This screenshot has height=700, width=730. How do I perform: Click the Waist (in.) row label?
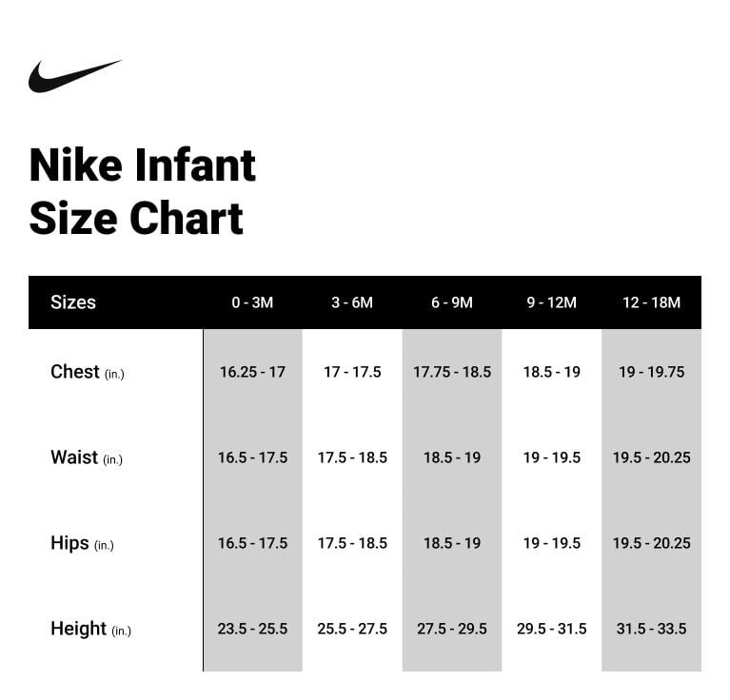pyautogui.click(x=87, y=457)
